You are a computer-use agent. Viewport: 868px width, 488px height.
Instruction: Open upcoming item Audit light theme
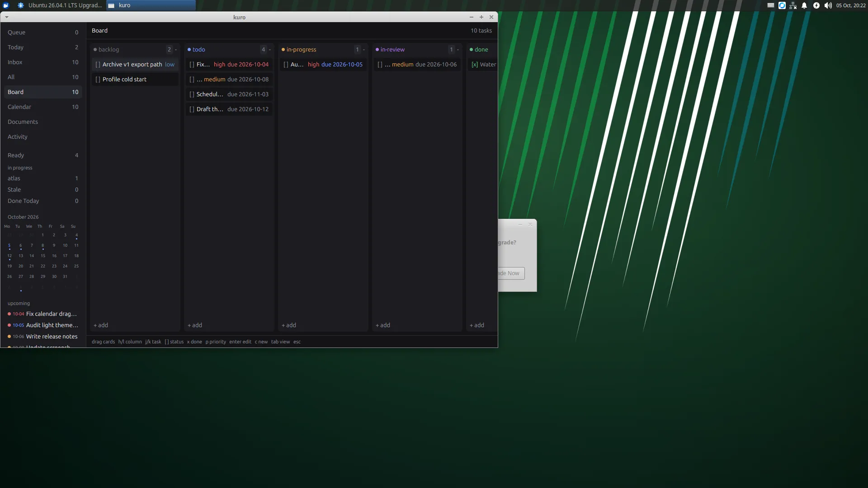click(x=43, y=325)
